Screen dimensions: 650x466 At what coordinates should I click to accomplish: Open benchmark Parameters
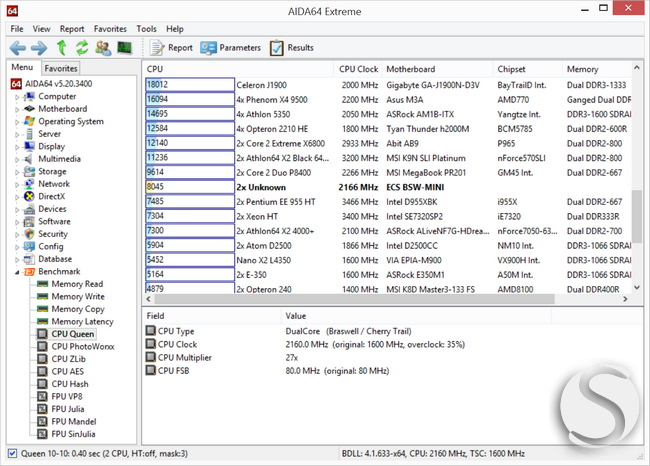pos(230,48)
